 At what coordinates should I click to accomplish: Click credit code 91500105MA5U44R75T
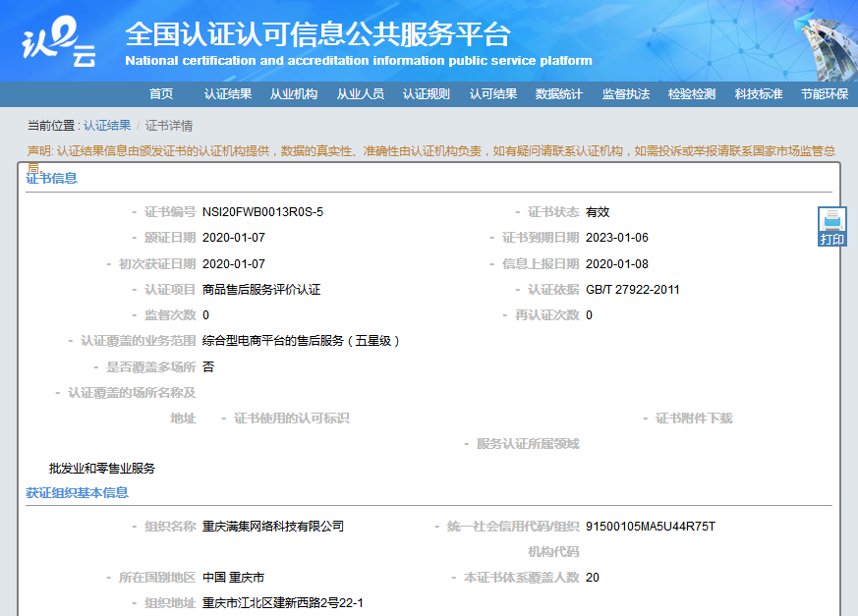[x=651, y=527]
